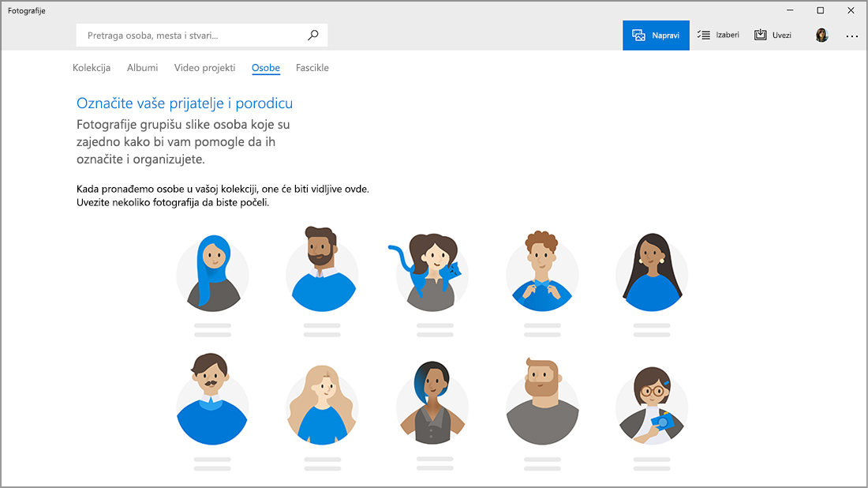Screen dimensions: 868x488
Task: Select the man with mustache avatar
Action: point(212,400)
